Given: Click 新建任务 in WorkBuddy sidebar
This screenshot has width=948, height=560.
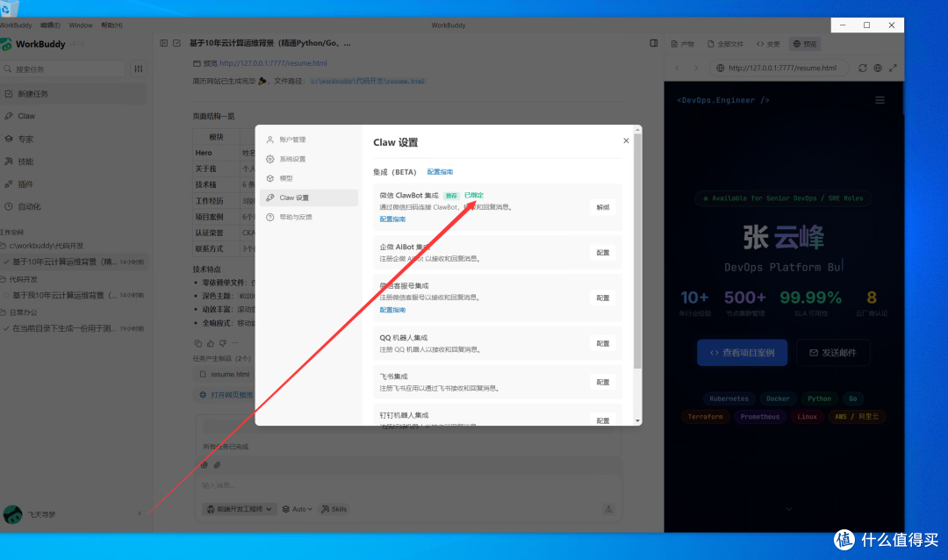Looking at the screenshot, I should 73,94.
